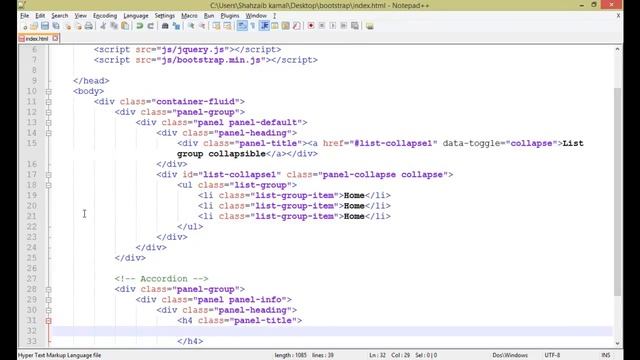Close document with menu bar X
640x360 pixels.
(618, 16)
